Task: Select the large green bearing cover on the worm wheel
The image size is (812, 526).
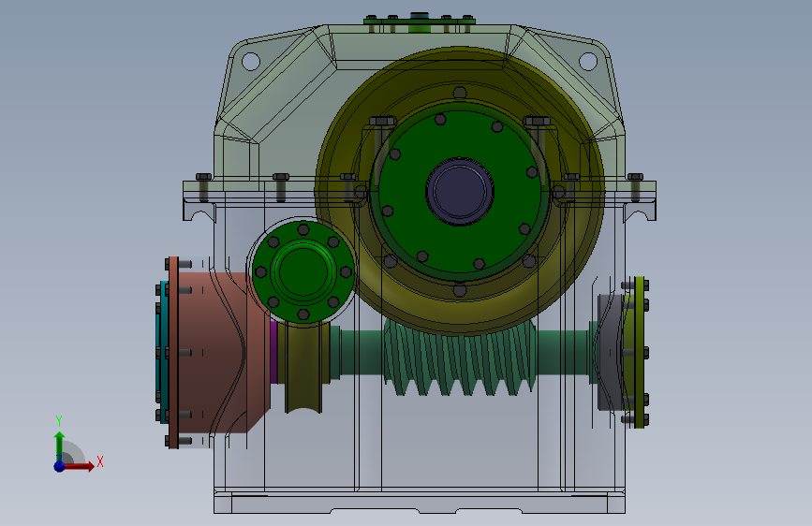Action: pos(460,192)
